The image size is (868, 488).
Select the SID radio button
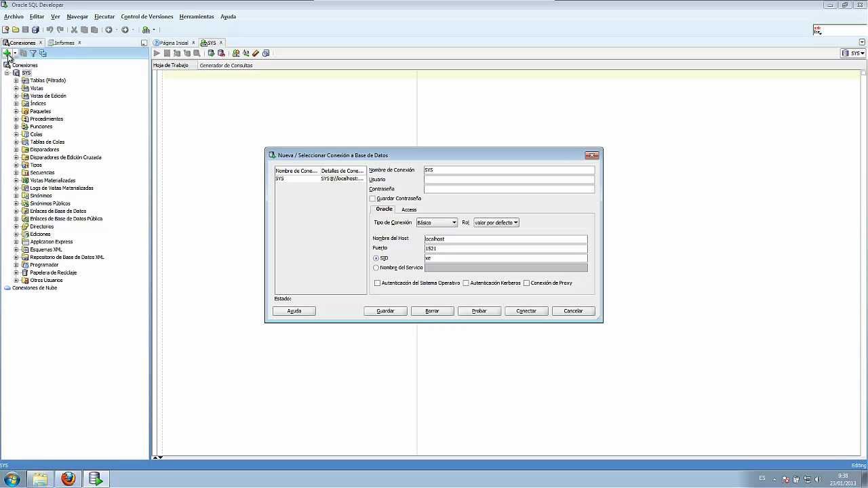coord(376,258)
